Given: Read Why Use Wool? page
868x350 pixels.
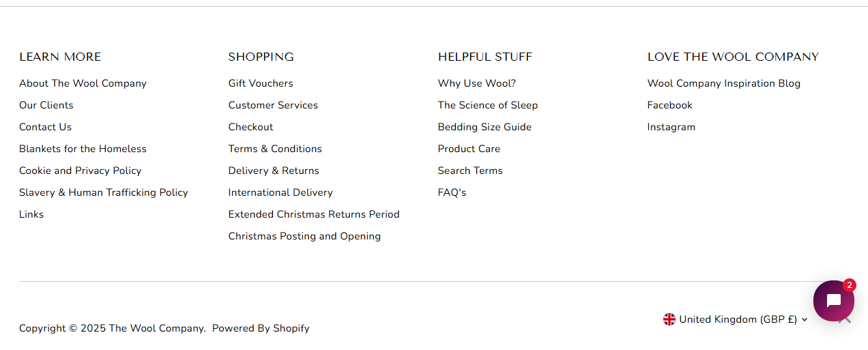Looking at the screenshot, I should (477, 83).
